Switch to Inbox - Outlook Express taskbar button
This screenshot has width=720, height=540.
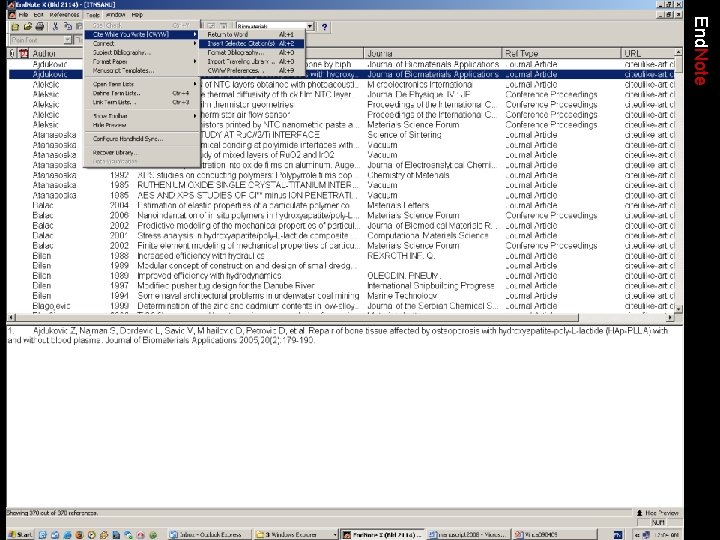(209, 535)
